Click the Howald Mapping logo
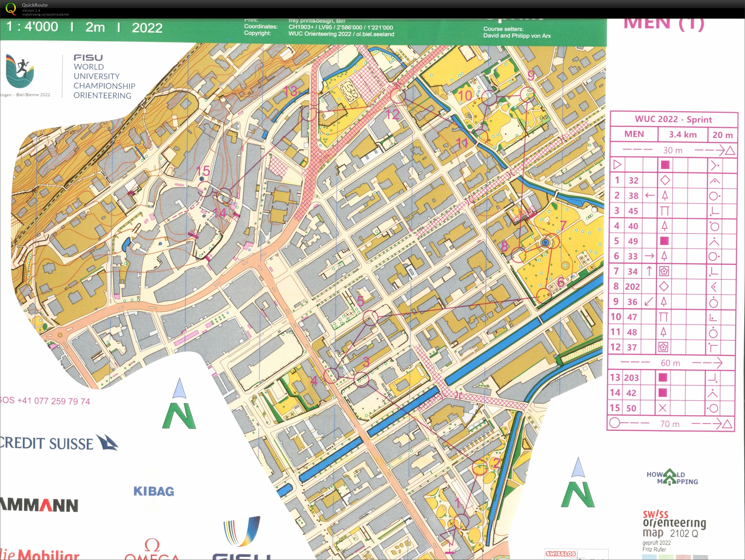Screen dimensions: 745x560 click(672, 477)
